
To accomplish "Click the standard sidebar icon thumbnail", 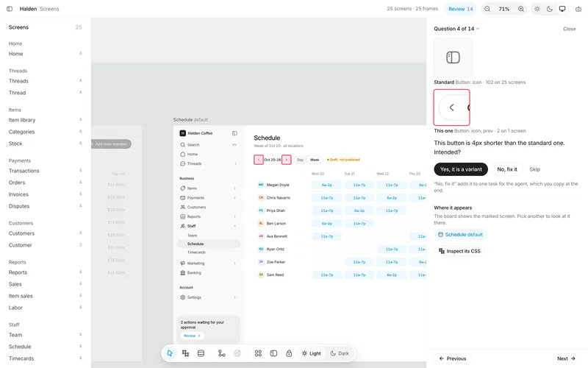I will click(453, 57).
